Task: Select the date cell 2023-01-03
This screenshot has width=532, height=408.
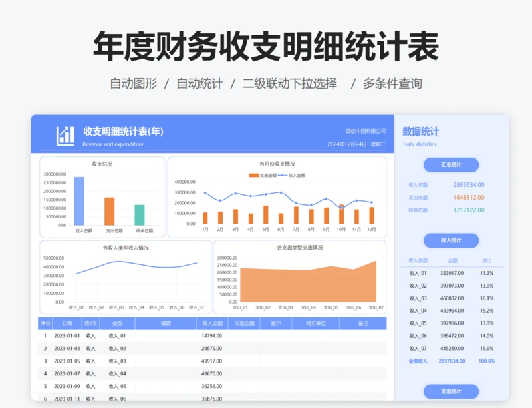Action: pyautogui.click(x=67, y=349)
